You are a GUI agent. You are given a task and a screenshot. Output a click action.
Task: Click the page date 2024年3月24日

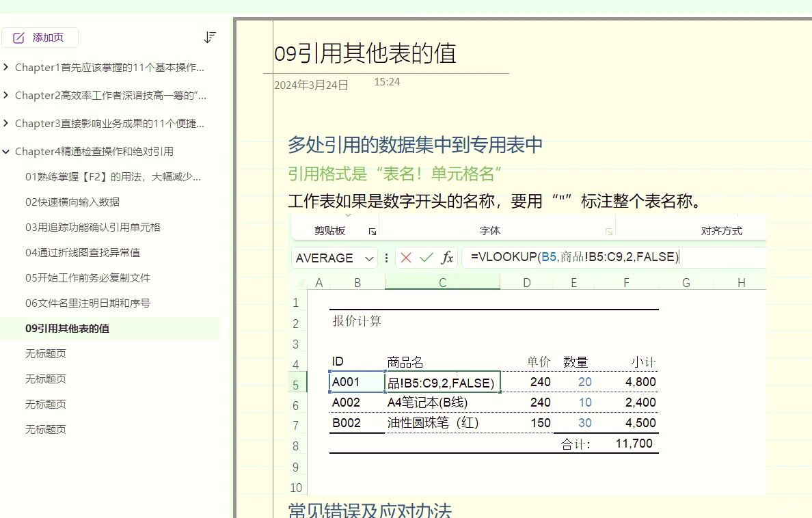pyautogui.click(x=311, y=85)
